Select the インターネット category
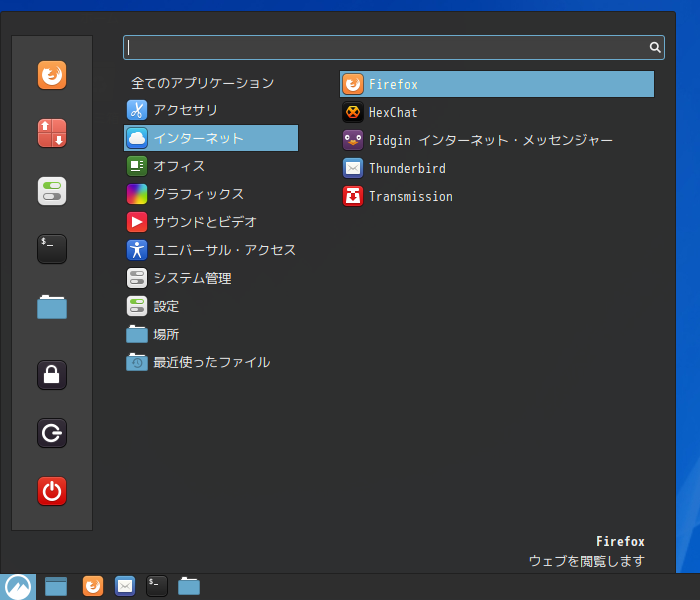700x600 pixels. coord(211,138)
